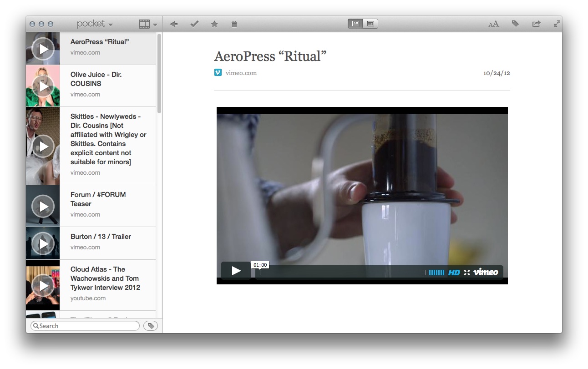588x369 pixels.
Task: Switch to article view toggle
Action: point(355,24)
